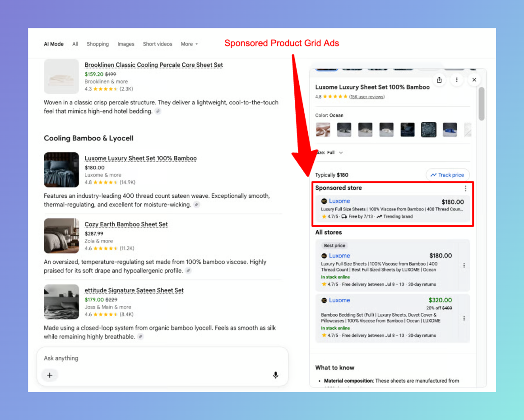Open options for the $320.00 Luxome listing
The image size is (524, 420).
click(x=464, y=318)
